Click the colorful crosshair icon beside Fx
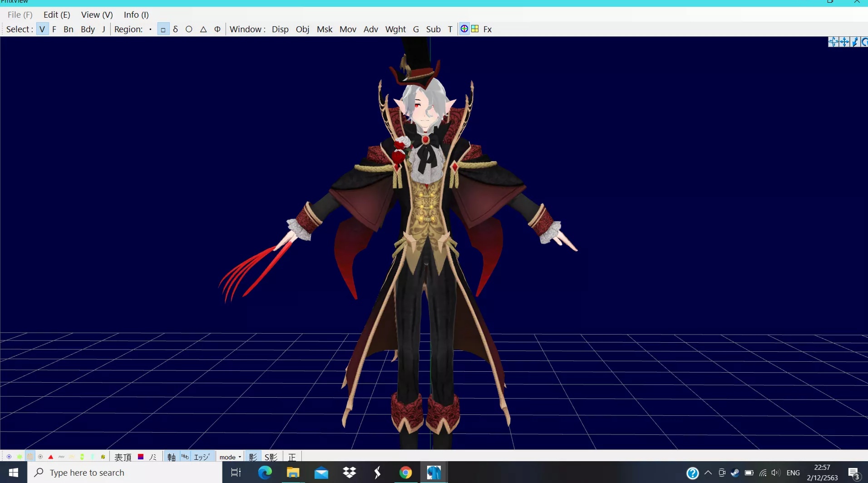868x483 pixels. pos(464,28)
